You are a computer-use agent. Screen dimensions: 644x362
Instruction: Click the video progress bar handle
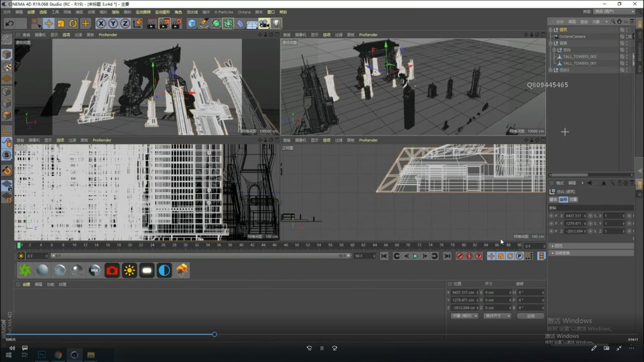click(214, 334)
